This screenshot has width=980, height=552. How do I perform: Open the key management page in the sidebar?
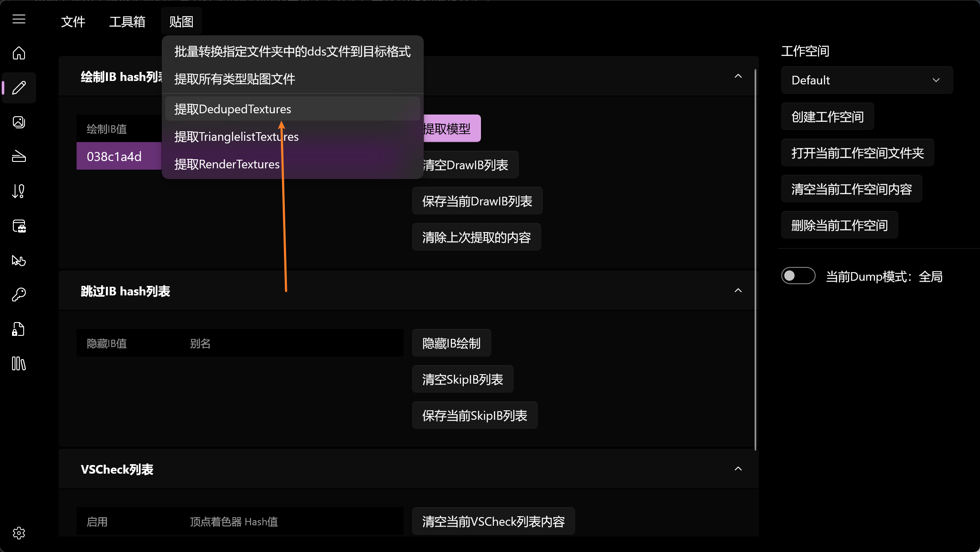pos(18,295)
